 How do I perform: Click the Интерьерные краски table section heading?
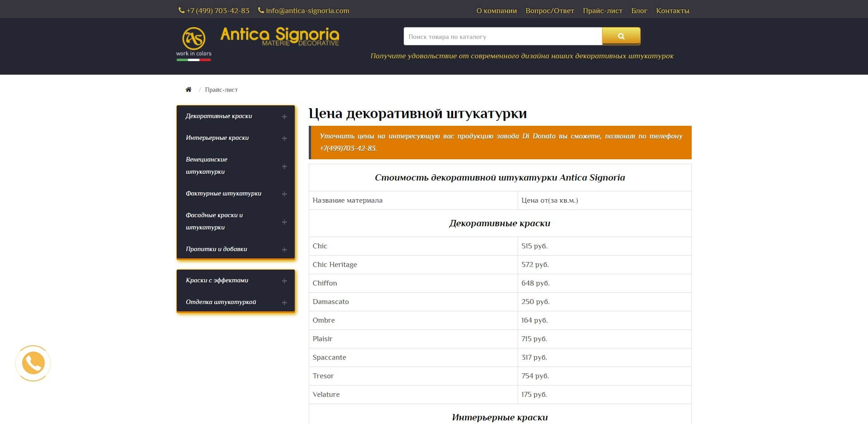coord(500,417)
